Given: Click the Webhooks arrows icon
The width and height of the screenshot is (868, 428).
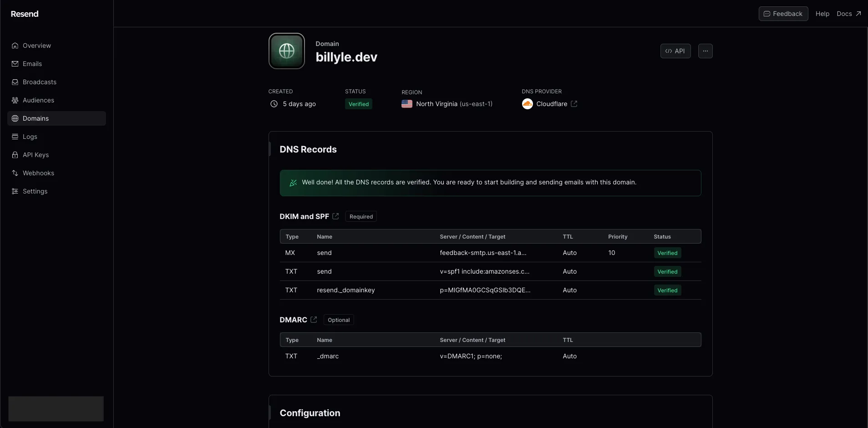Looking at the screenshot, I should (15, 173).
